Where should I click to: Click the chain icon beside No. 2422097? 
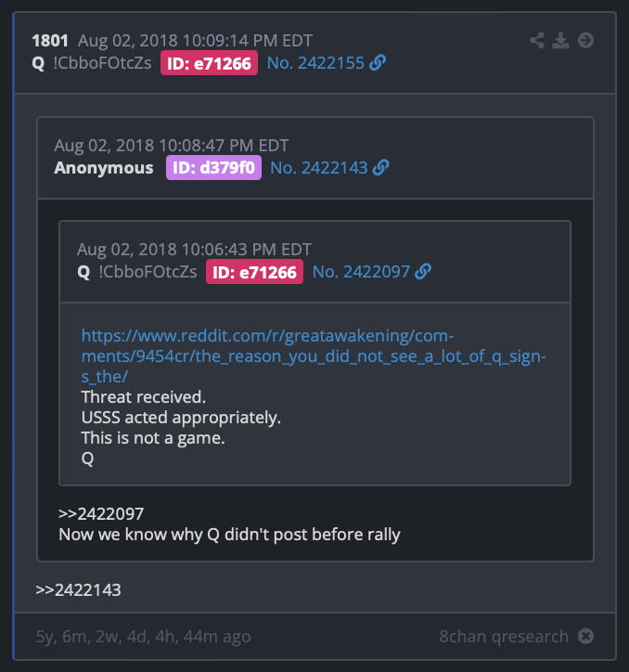pyautogui.click(x=423, y=272)
